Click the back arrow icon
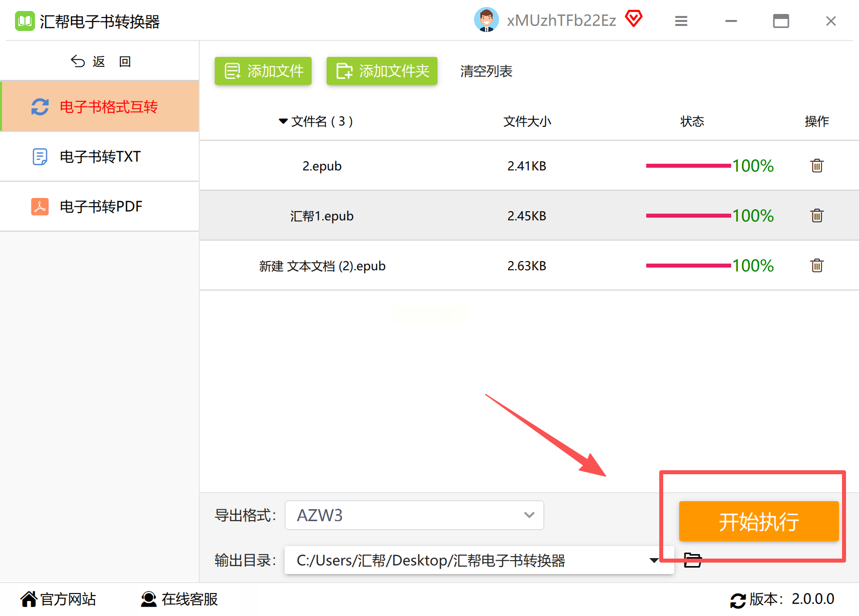The height and width of the screenshot is (616, 859). (x=78, y=61)
